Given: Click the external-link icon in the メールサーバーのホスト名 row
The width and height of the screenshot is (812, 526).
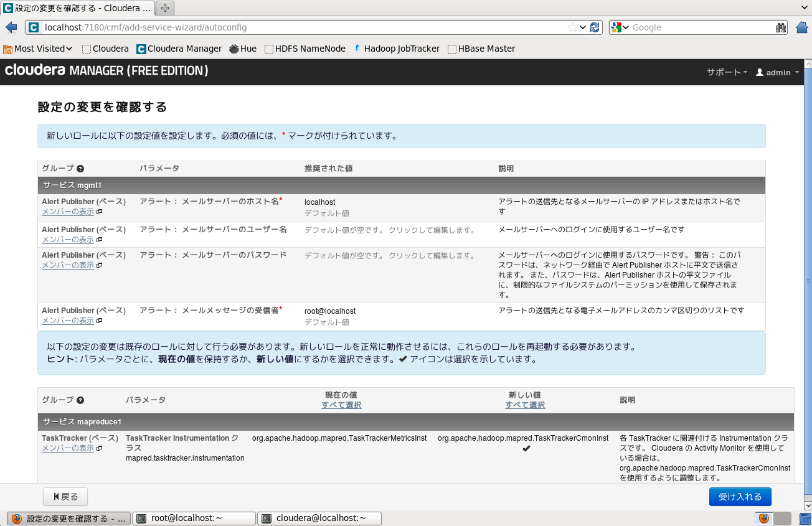Looking at the screenshot, I should 99,212.
